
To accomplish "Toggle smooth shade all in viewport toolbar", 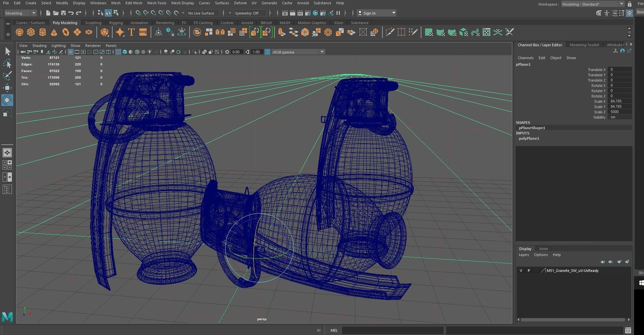I will (125, 52).
